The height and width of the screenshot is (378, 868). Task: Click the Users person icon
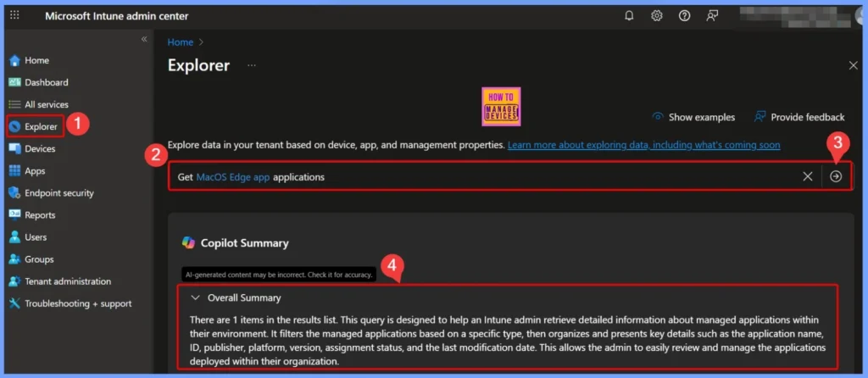point(15,237)
